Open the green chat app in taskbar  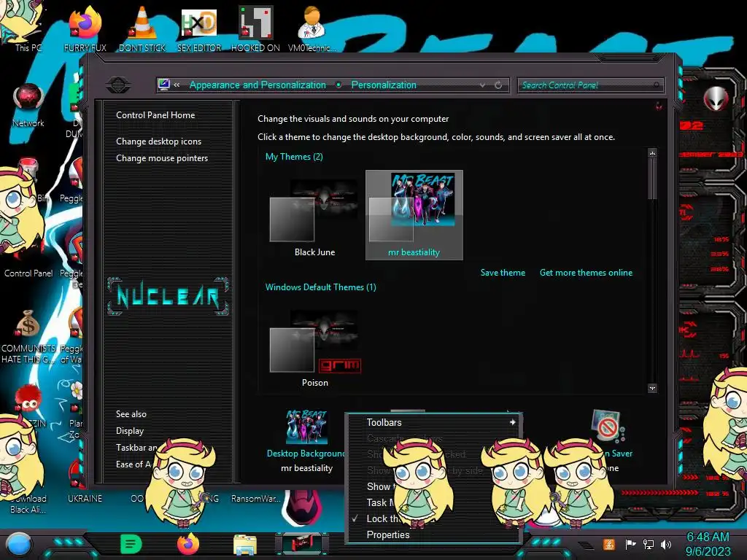[131, 544]
